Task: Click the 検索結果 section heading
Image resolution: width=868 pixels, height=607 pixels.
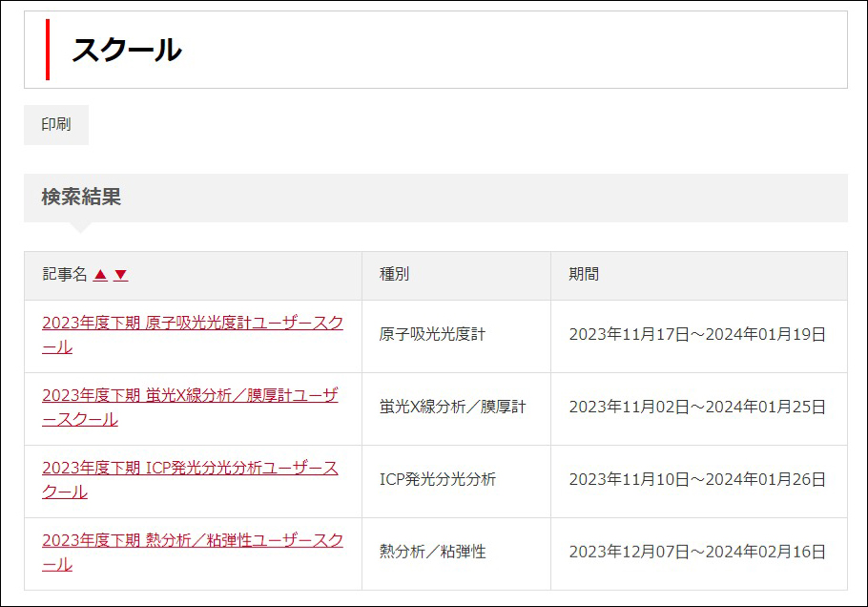Action: pos(81,198)
